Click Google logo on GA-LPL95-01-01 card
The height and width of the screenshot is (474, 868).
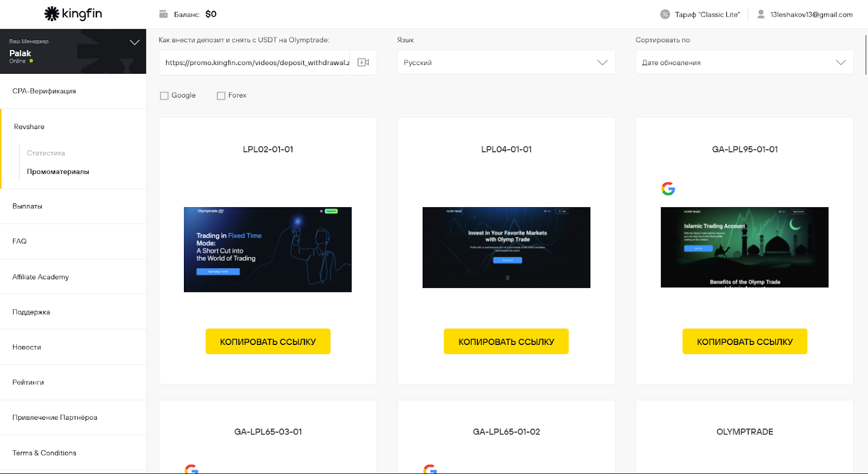click(x=668, y=189)
